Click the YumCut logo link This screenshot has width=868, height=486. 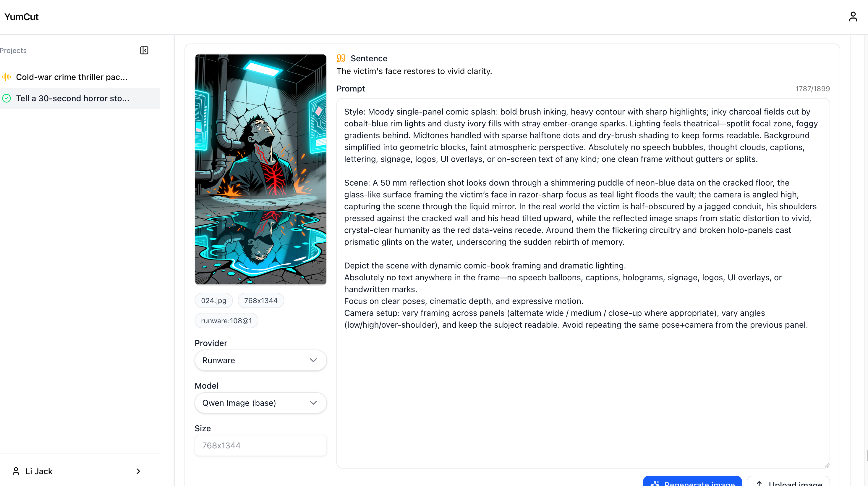click(x=21, y=17)
